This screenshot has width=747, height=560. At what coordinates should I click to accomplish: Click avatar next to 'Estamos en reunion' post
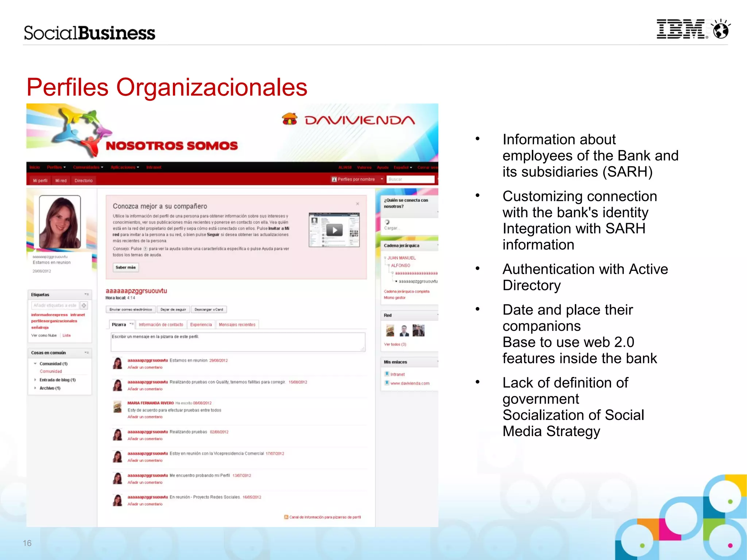click(x=117, y=363)
